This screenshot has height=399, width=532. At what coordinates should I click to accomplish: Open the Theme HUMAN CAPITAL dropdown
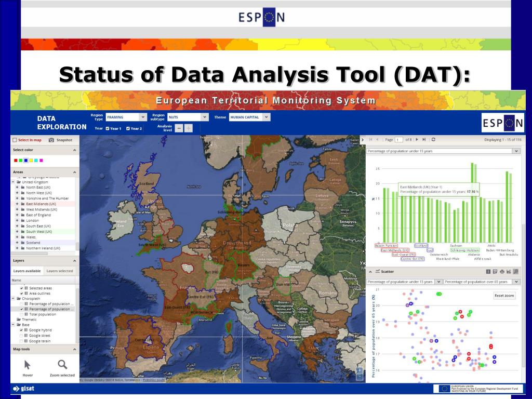(x=249, y=117)
